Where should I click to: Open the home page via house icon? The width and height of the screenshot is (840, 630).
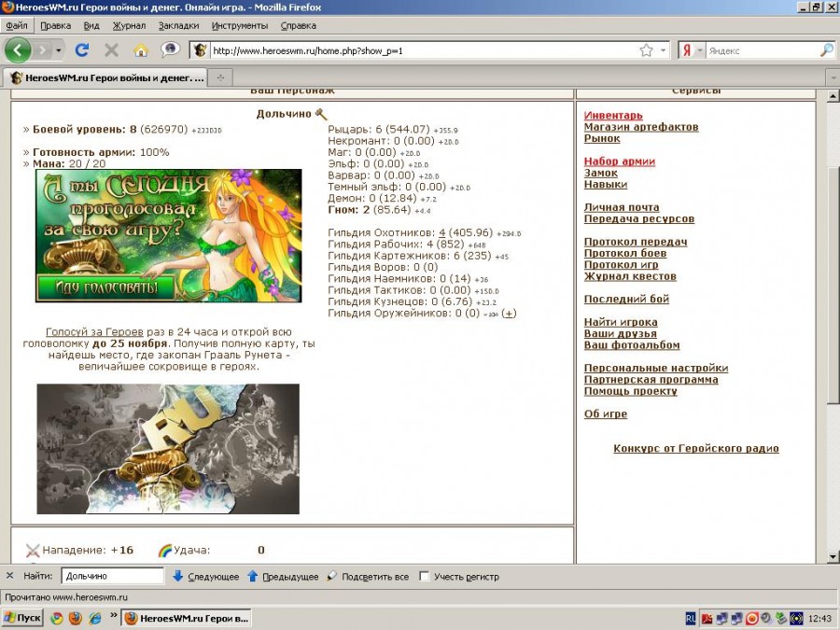point(141,50)
